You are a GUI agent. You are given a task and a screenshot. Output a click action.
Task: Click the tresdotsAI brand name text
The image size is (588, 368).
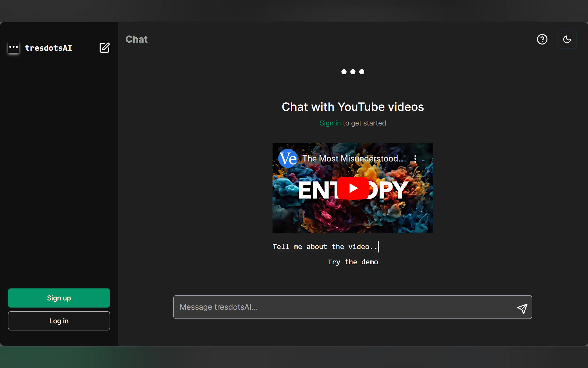pos(49,48)
